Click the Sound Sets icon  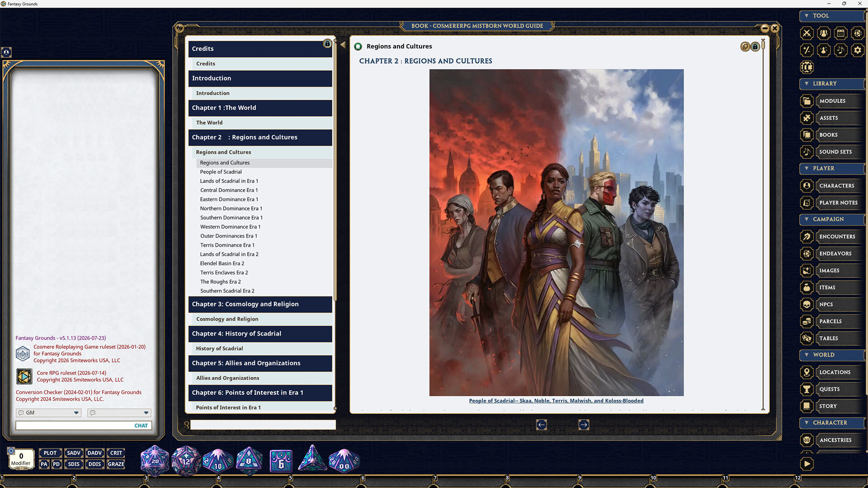(807, 152)
